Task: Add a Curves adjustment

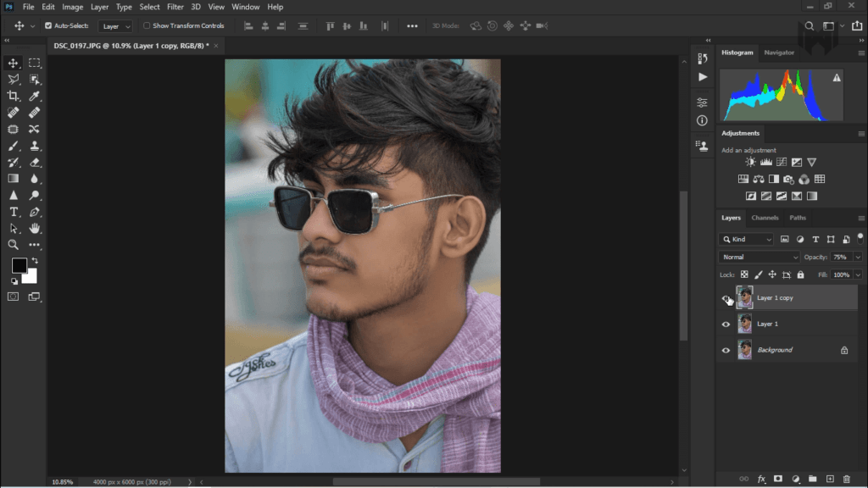Action: tap(781, 162)
